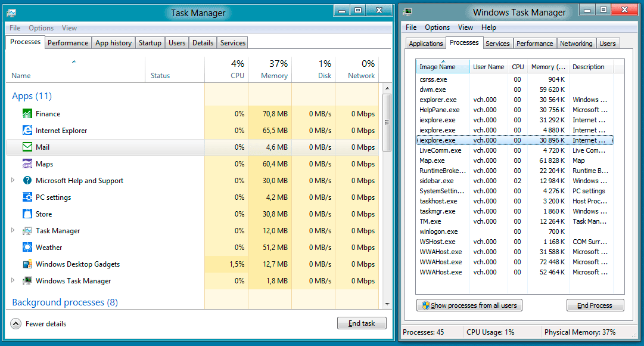
Task: Open File menu in Windows Task Manager
Action: coord(411,27)
